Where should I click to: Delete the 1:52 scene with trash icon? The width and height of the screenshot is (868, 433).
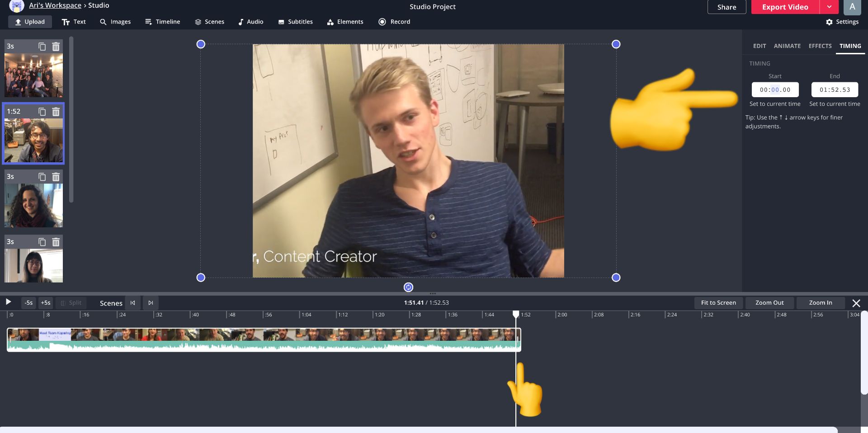tap(56, 112)
